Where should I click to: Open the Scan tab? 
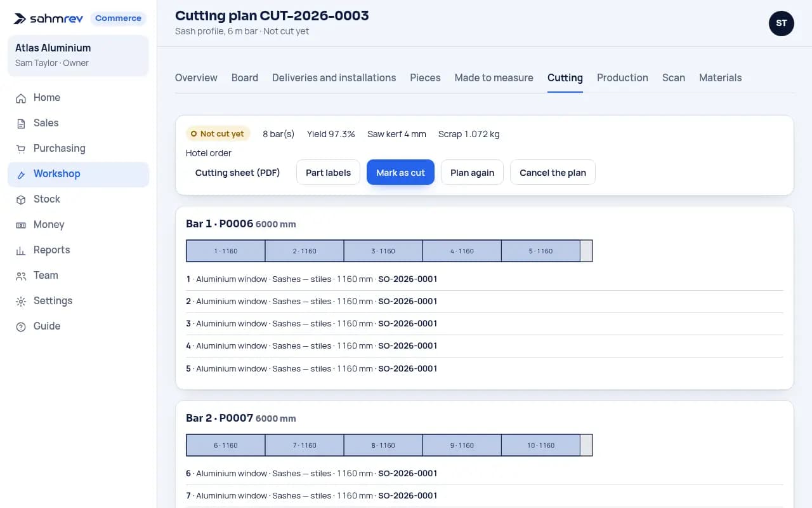pos(674,77)
